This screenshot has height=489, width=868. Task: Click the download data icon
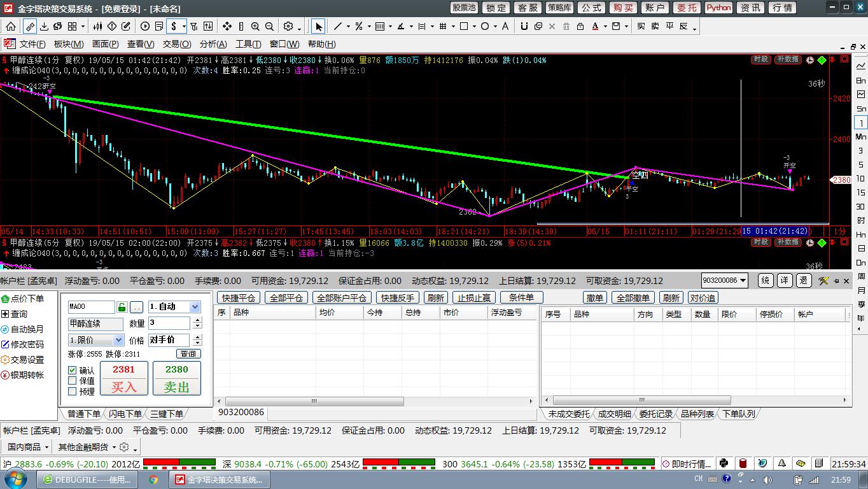[x=44, y=26]
